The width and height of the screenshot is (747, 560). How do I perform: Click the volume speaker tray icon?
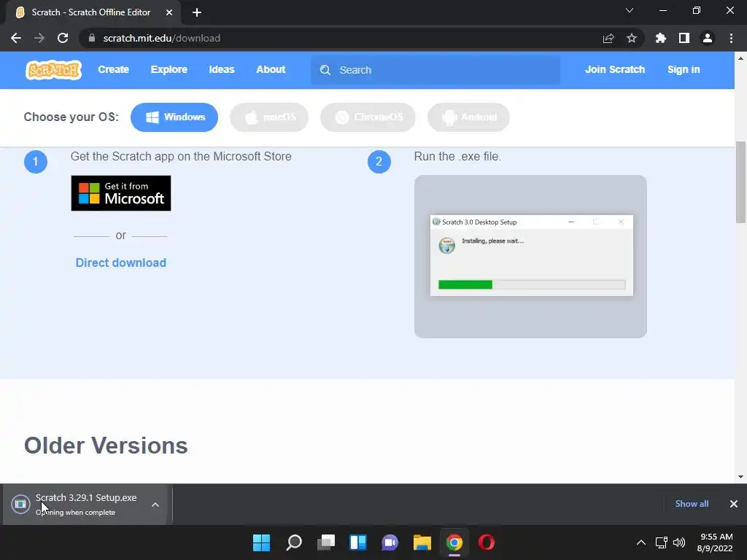679,542
